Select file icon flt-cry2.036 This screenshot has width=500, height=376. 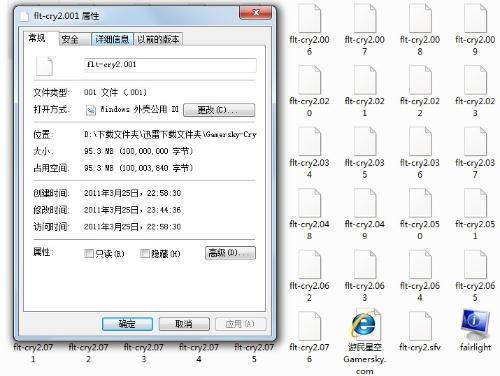click(420, 142)
